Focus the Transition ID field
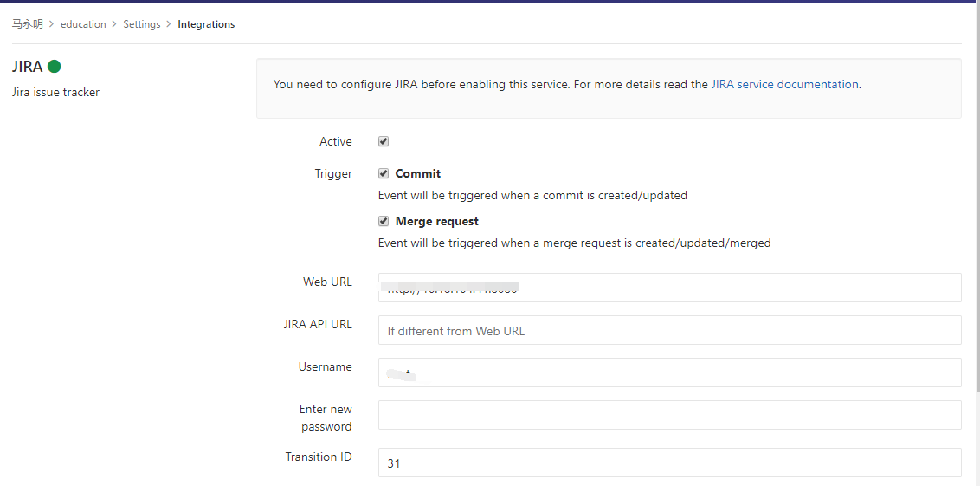The width and height of the screenshot is (980, 486). click(x=669, y=463)
